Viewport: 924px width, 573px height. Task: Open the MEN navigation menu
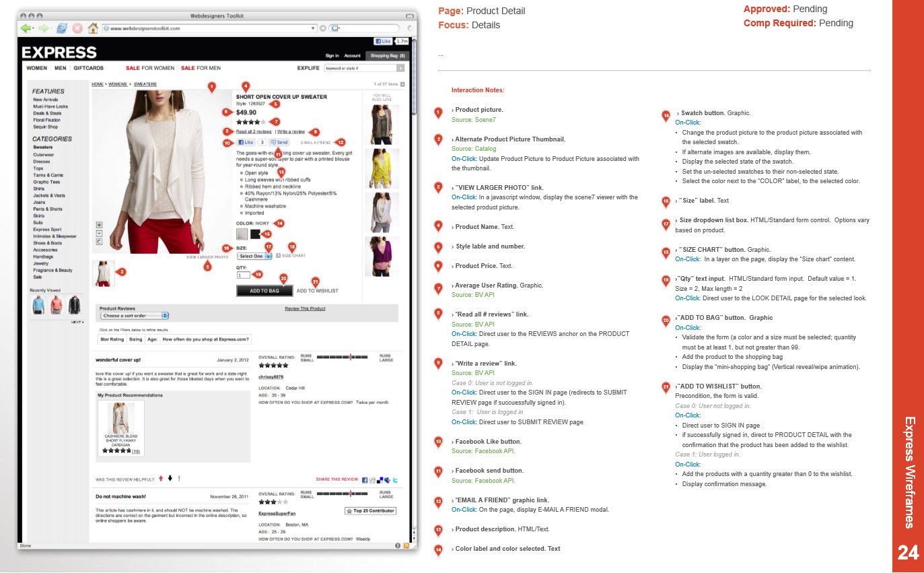pos(61,68)
